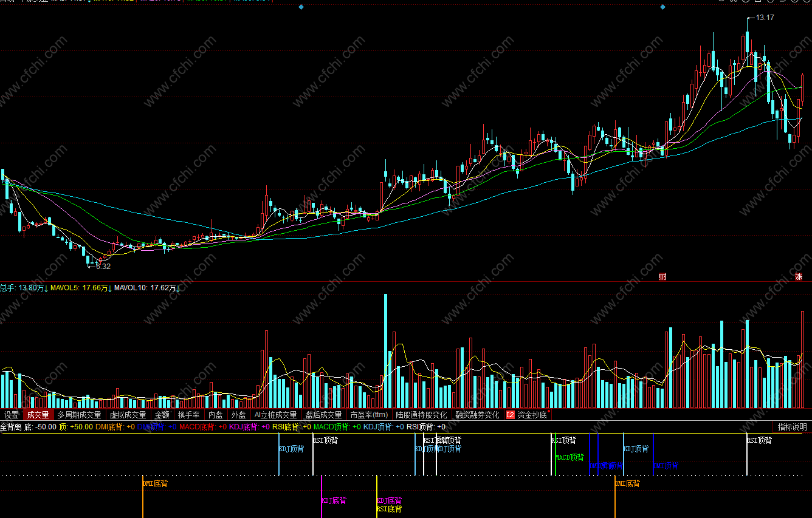
Task: Click the 13.17 high price label
Action: click(765, 18)
